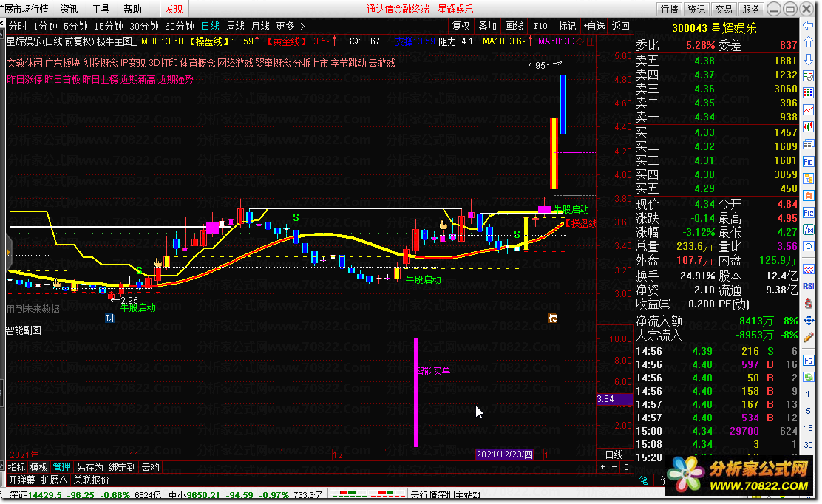Click the 模板 template tab
The width and height of the screenshot is (822, 504).
(38, 467)
